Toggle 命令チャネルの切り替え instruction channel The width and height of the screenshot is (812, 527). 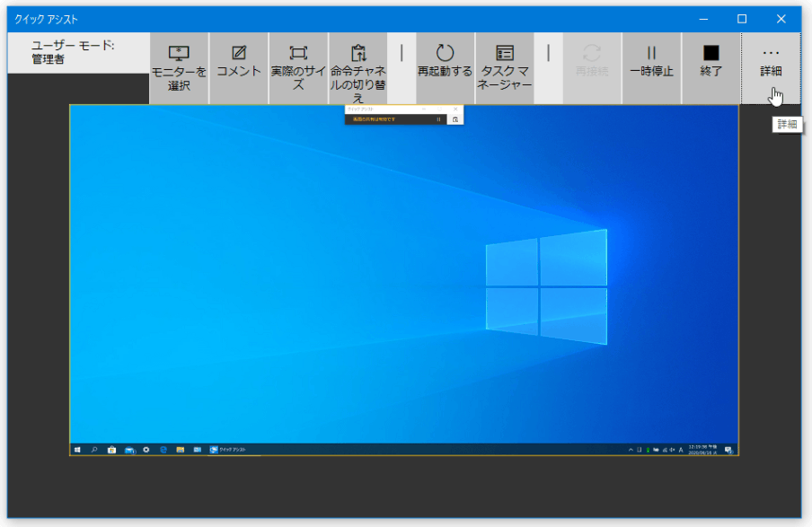point(357,68)
